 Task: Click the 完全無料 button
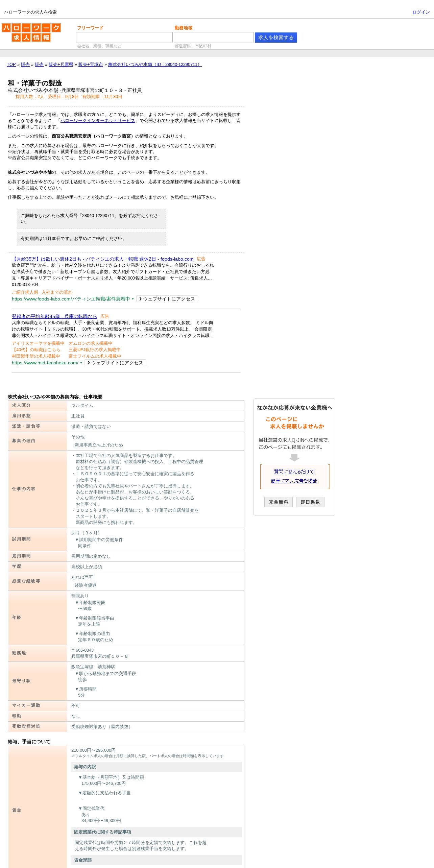click(x=279, y=502)
